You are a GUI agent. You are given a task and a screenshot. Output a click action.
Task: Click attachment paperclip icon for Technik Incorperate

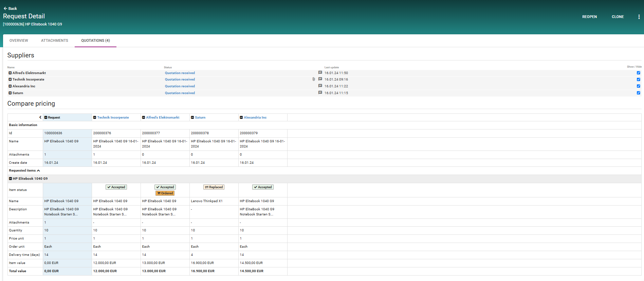point(314,79)
